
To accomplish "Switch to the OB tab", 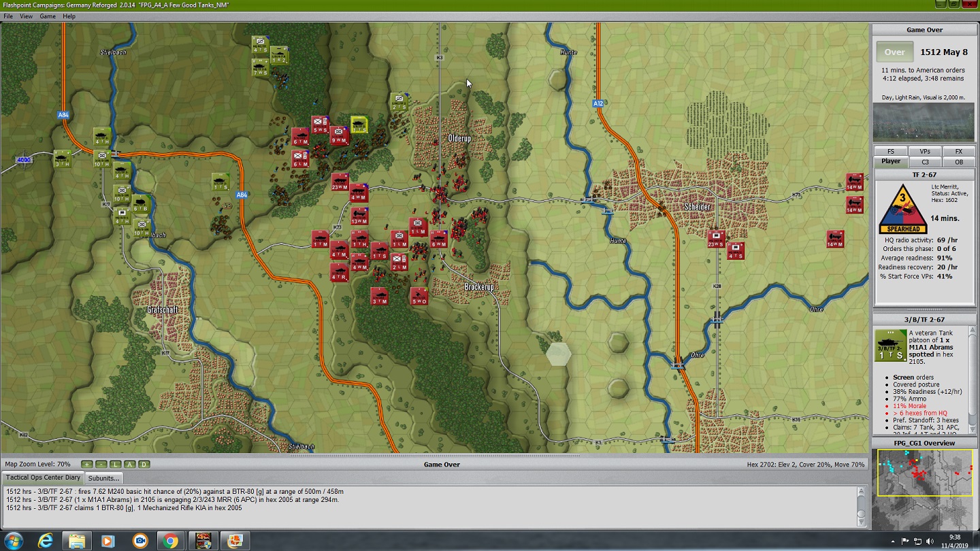I will coord(959,162).
